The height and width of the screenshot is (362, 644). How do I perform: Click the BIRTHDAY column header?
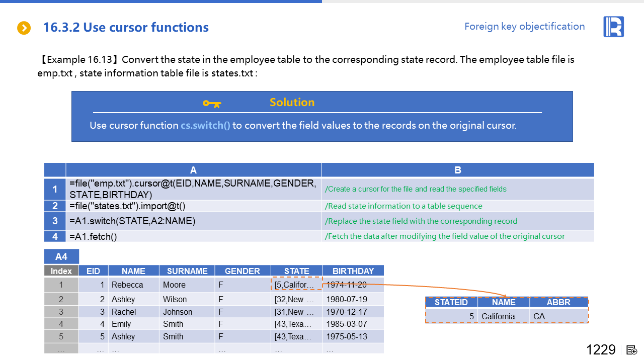[x=353, y=271]
